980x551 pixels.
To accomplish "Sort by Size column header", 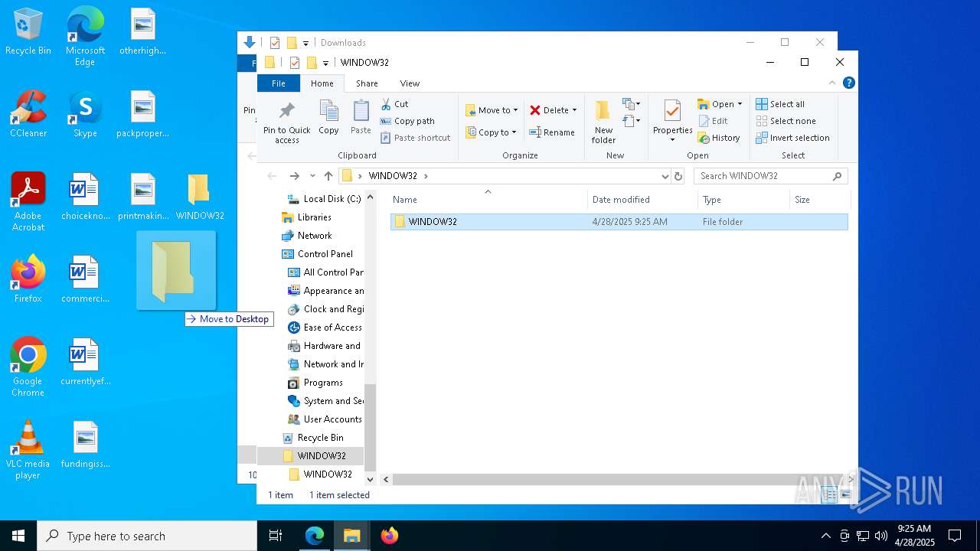I will 819,200.
